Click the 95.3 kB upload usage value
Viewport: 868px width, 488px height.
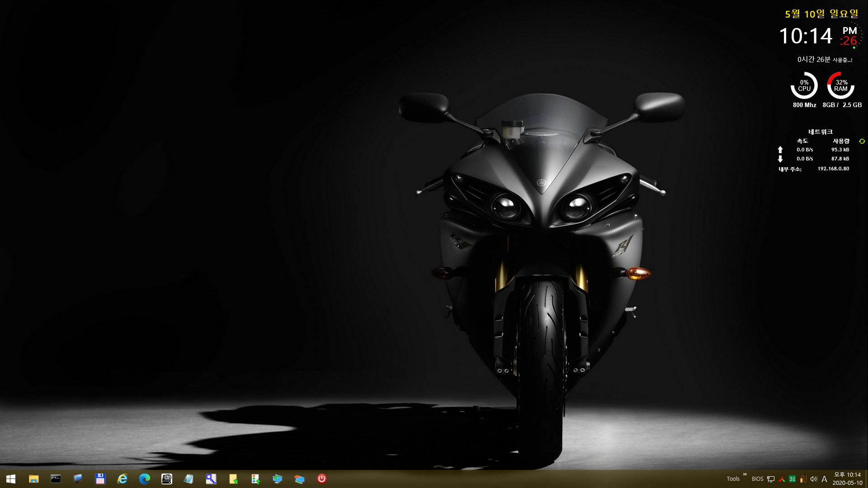[840, 150]
